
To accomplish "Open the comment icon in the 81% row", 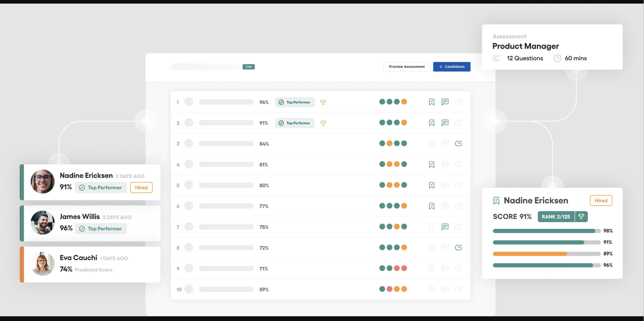I will [445, 164].
